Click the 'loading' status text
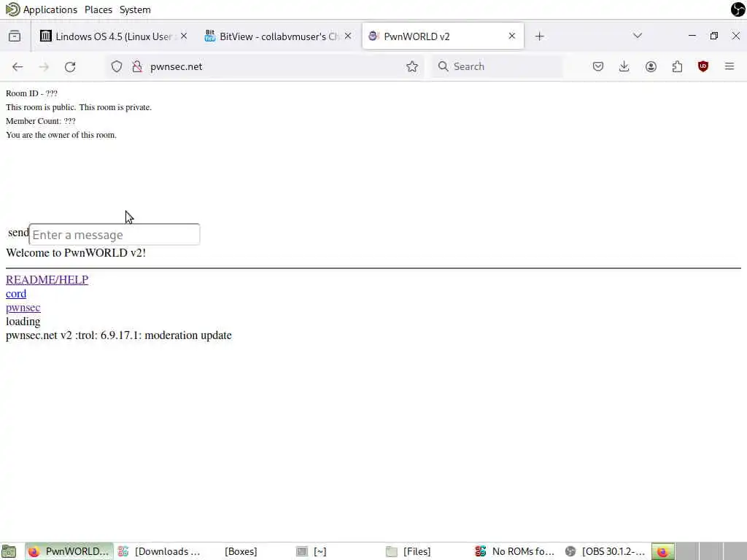747x560 pixels. click(x=23, y=322)
